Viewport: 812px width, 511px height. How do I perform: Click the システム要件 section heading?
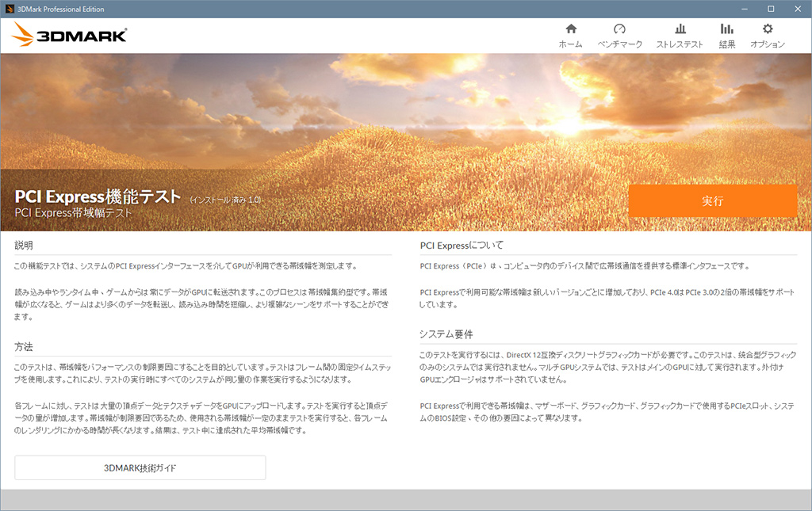click(x=446, y=334)
